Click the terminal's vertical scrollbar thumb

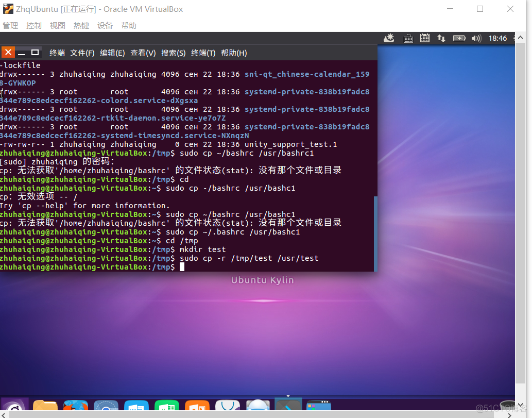375,233
